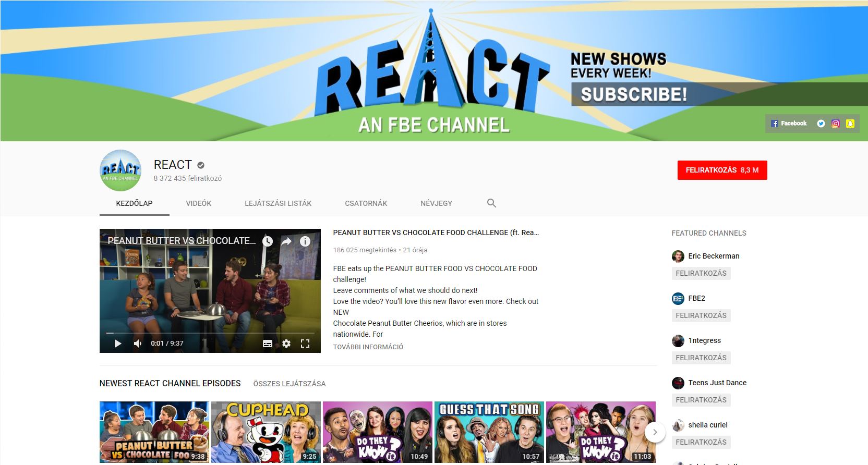
Task: Open Eric Beckerman channel avatar
Action: 678,256
